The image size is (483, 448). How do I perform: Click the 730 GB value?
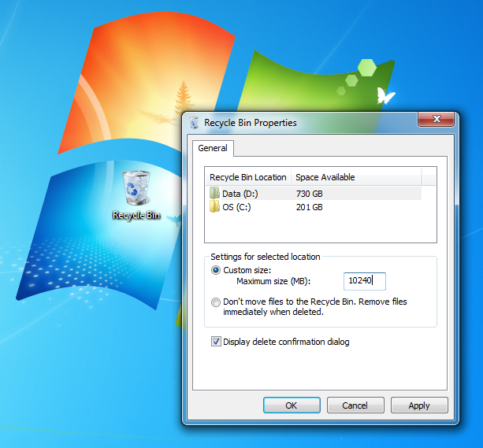[x=310, y=194]
